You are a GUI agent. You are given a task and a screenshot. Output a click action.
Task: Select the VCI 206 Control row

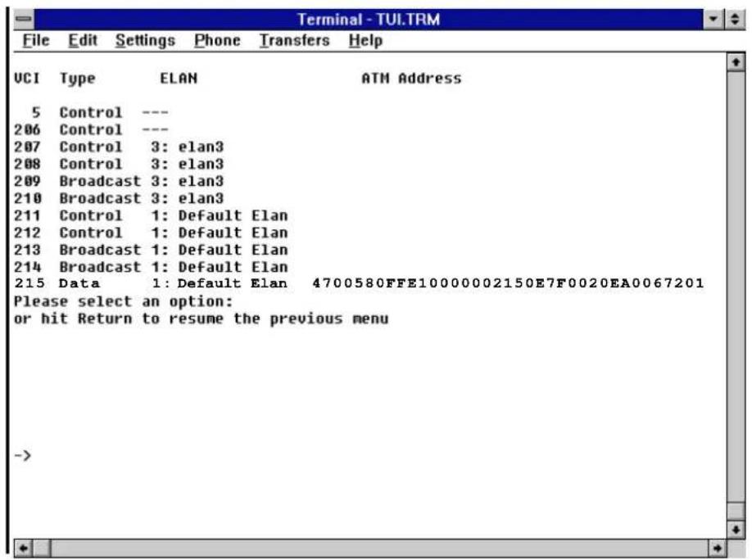click(91, 130)
